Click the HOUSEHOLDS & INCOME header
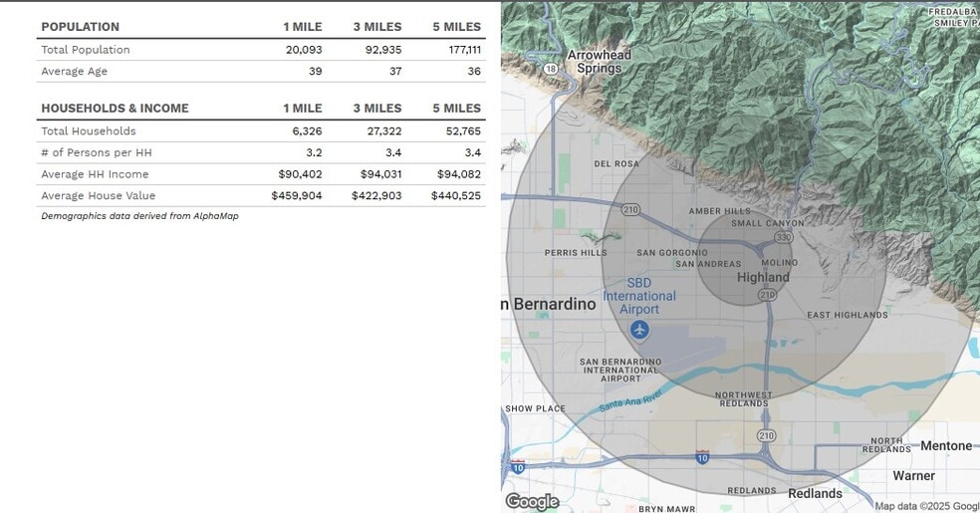The width and height of the screenshot is (980, 513). pyautogui.click(x=115, y=108)
